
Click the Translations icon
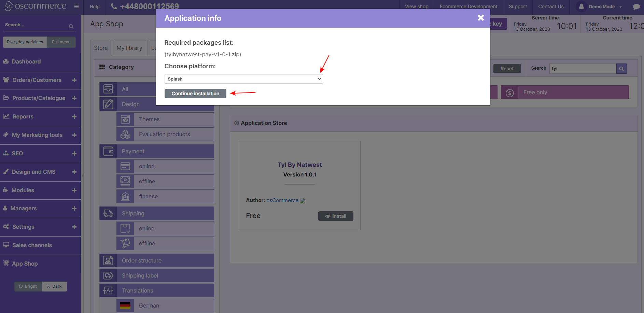108,290
